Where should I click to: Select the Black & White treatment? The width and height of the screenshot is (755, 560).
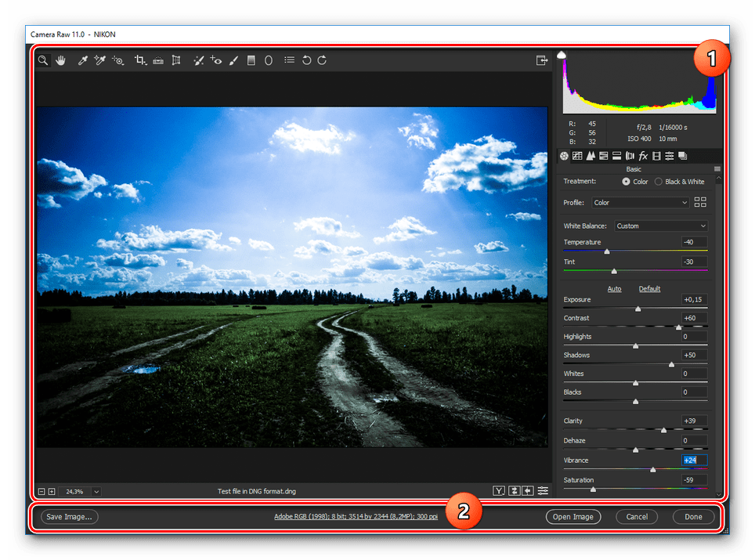pos(659,181)
